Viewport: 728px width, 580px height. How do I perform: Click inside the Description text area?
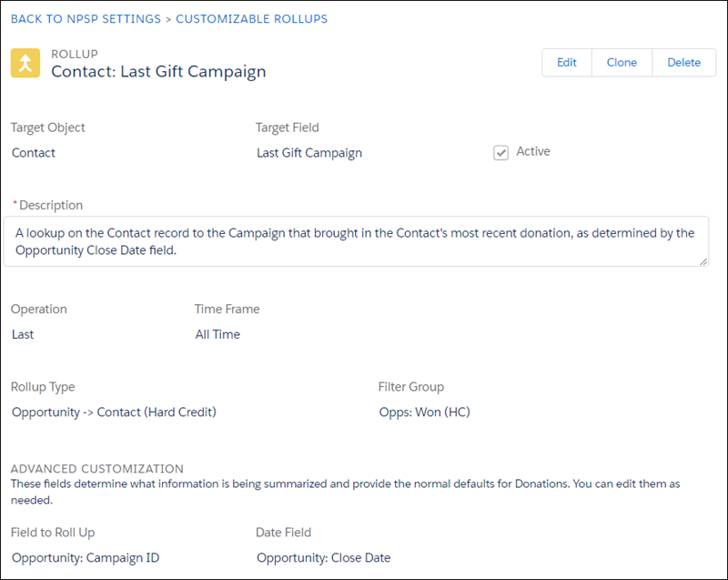point(356,241)
